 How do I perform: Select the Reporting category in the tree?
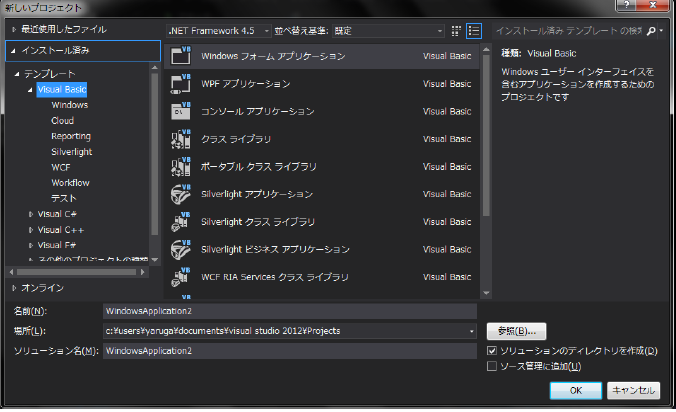click(70, 136)
